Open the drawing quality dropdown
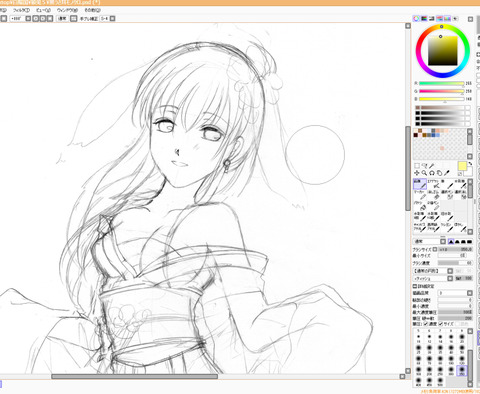Image resolution: width=480 pixels, height=394 pixels. coord(470,293)
